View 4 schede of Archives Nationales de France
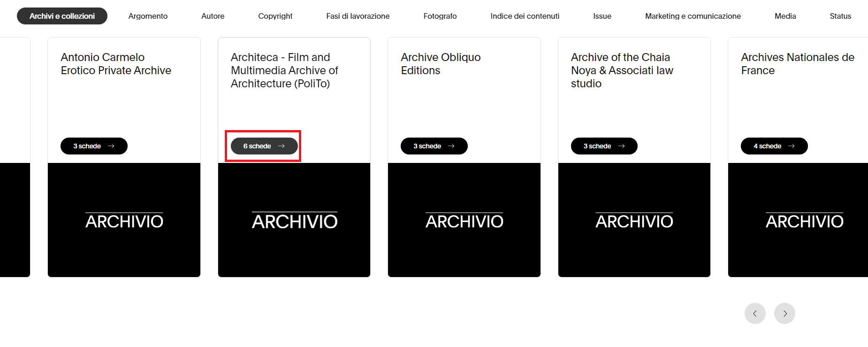The width and height of the screenshot is (868, 347). pyautogui.click(x=774, y=146)
